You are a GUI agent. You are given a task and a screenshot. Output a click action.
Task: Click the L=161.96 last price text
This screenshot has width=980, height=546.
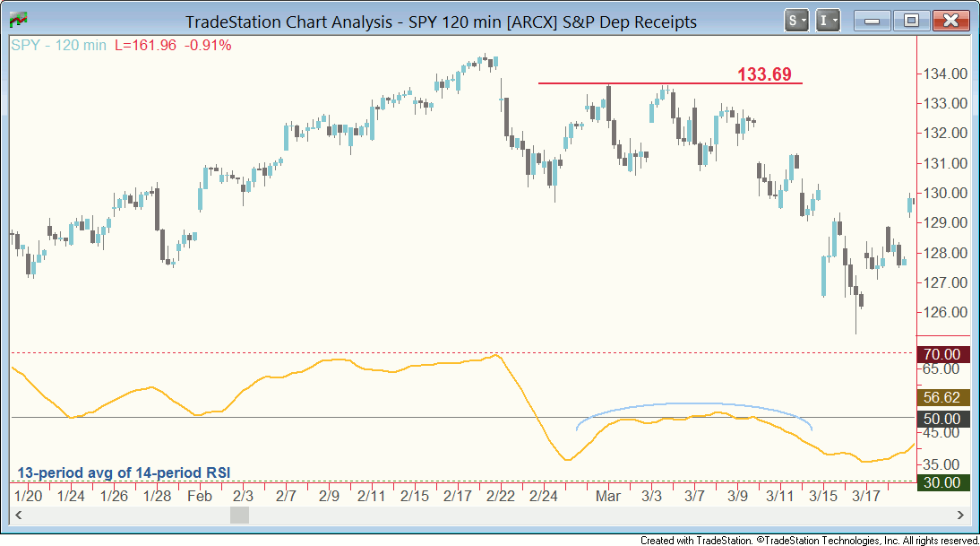(146, 45)
